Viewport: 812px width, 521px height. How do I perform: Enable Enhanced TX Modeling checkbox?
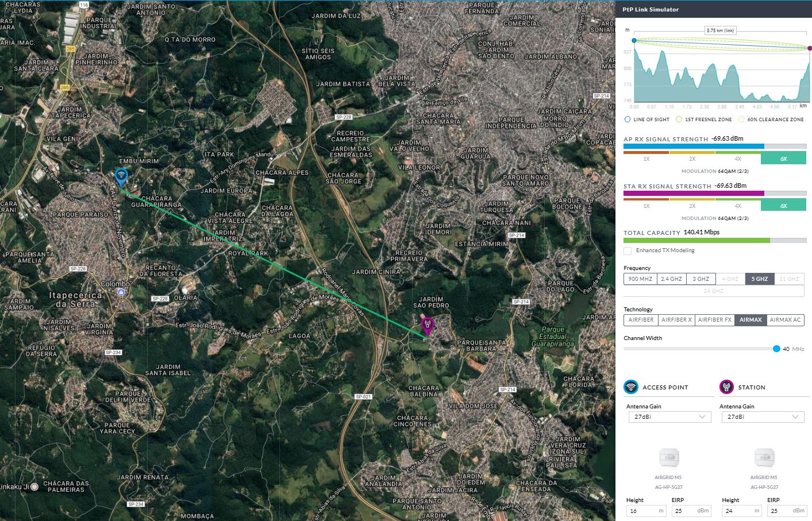(628, 251)
